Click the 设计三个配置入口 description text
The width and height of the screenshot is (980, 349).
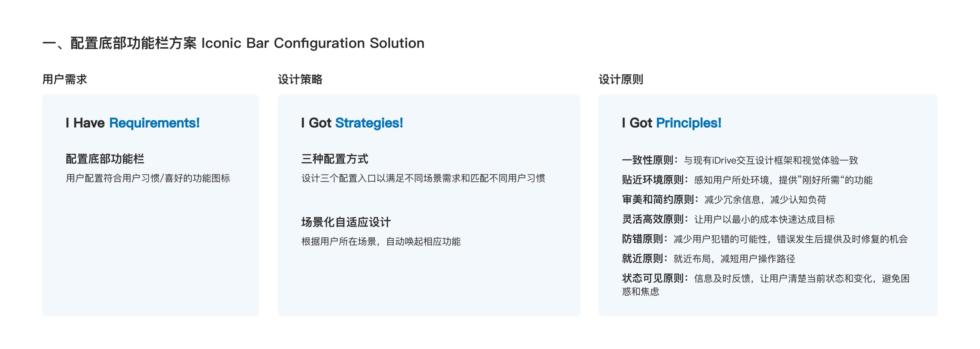[423, 178]
